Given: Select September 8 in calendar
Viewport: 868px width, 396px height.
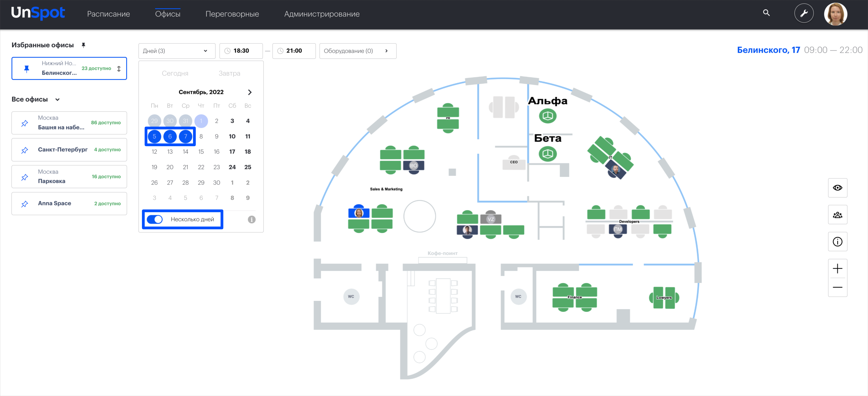Looking at the screenshot, I should tap(201, 136).
